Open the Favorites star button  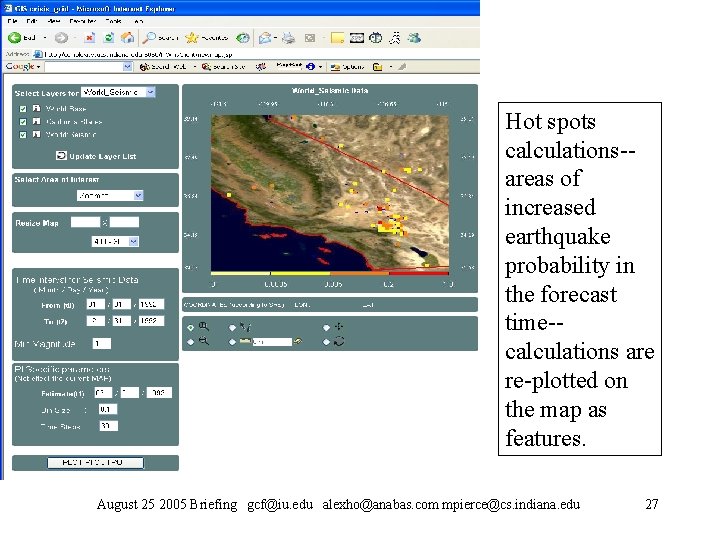coord(191,38)
